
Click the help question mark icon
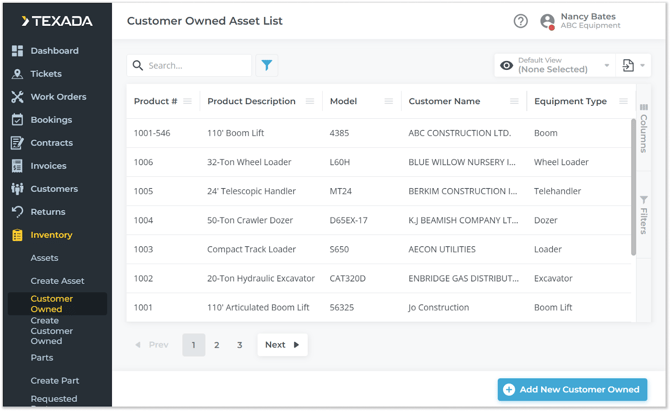pyautogui.click(x=520, y=21)
